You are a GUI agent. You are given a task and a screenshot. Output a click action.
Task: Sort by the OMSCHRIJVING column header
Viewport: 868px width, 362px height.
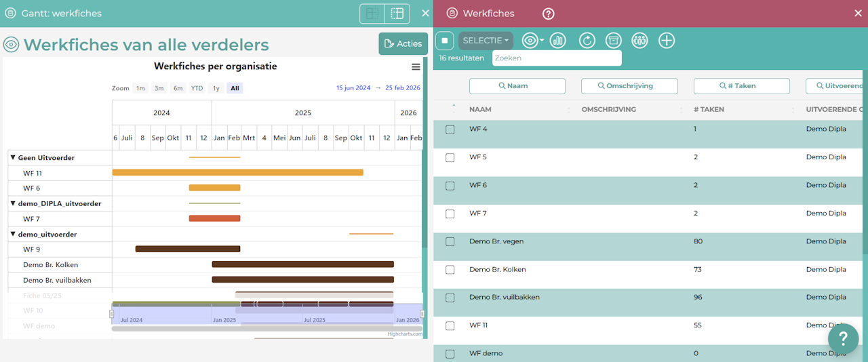tap(608, 109)
